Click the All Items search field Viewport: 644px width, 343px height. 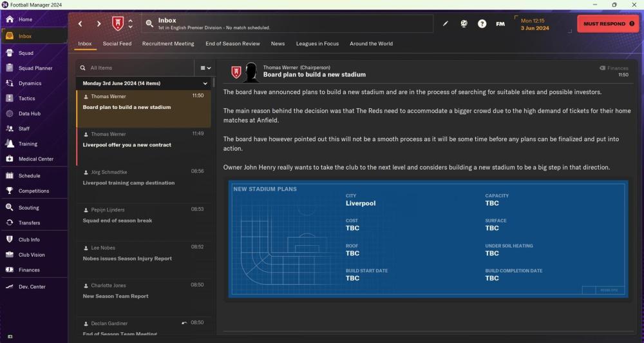pos(135,68)
